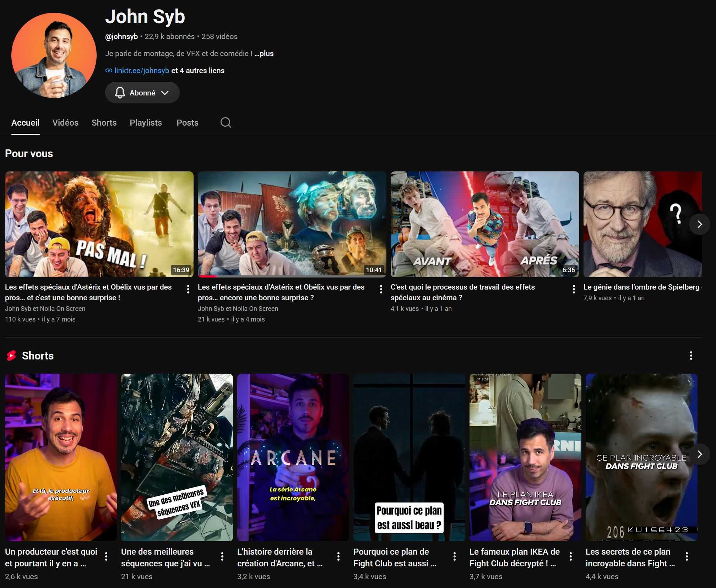Open the Shorts section three-dot menu
This screenshot has width=716, height=588.
pyautogui.click(x=691, y=356)
